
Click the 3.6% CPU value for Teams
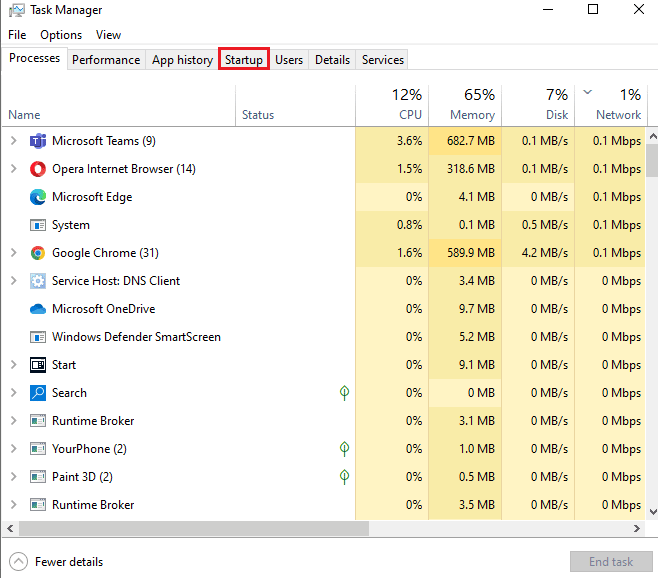(x=410, y=141)
